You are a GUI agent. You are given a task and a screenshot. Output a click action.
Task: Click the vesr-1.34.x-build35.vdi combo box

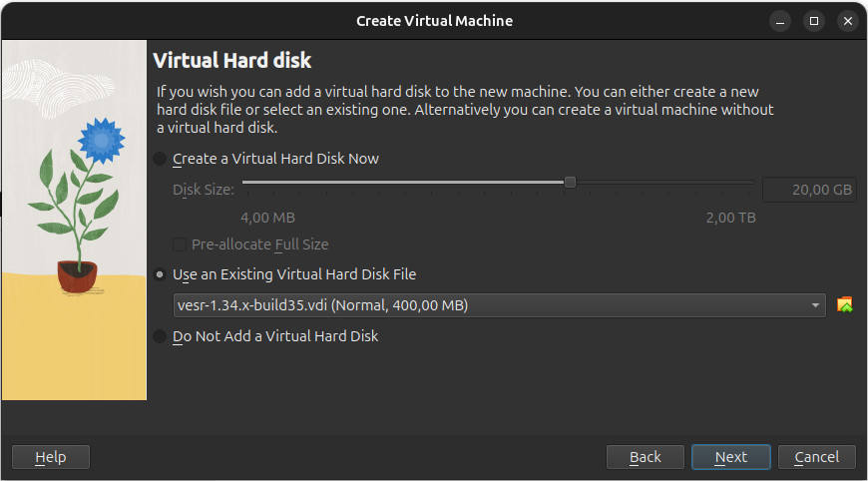point(489,304)
